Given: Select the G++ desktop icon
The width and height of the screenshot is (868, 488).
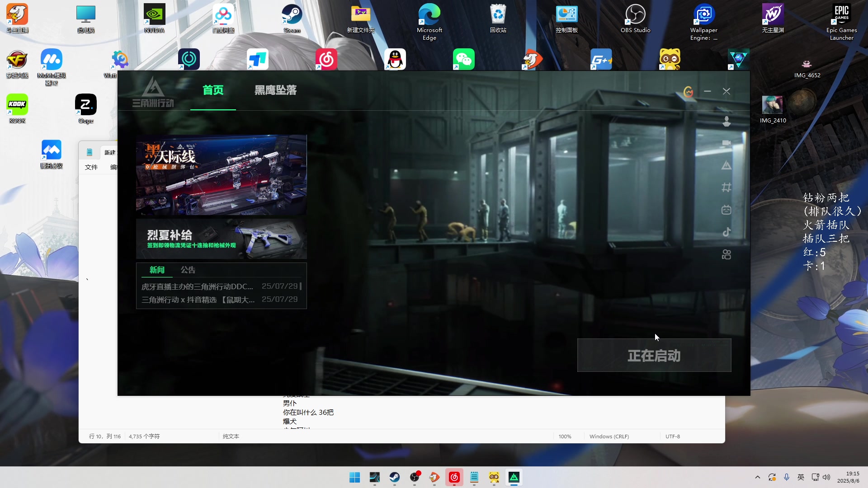Looking at the screenshot, I should [x=601, y=59].
